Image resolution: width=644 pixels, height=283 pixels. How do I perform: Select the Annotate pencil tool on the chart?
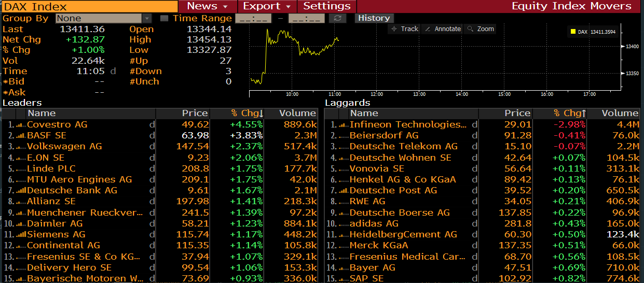[443, 29]
